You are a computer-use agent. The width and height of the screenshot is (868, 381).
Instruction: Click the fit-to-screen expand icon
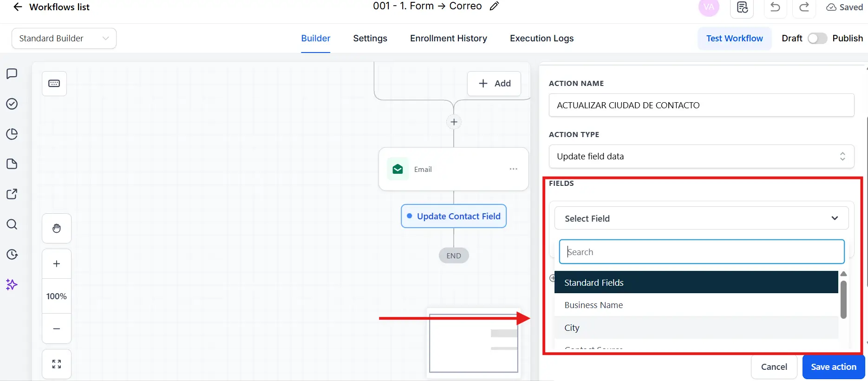[57, 364]
